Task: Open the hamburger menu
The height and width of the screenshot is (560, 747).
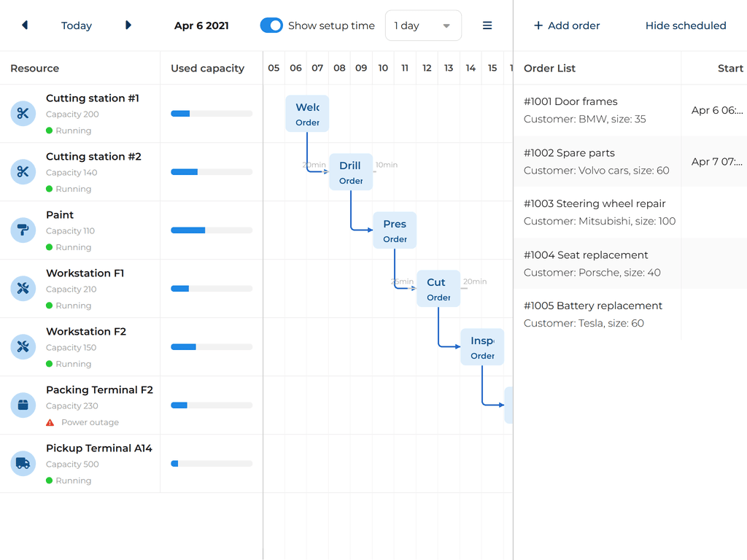Action: click(487, 25)
